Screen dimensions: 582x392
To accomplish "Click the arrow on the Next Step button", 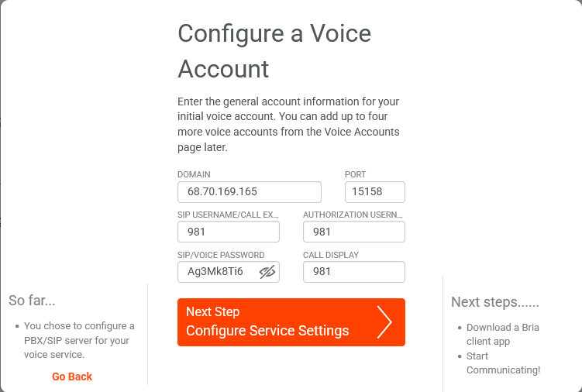I will (x=384, y=322).
